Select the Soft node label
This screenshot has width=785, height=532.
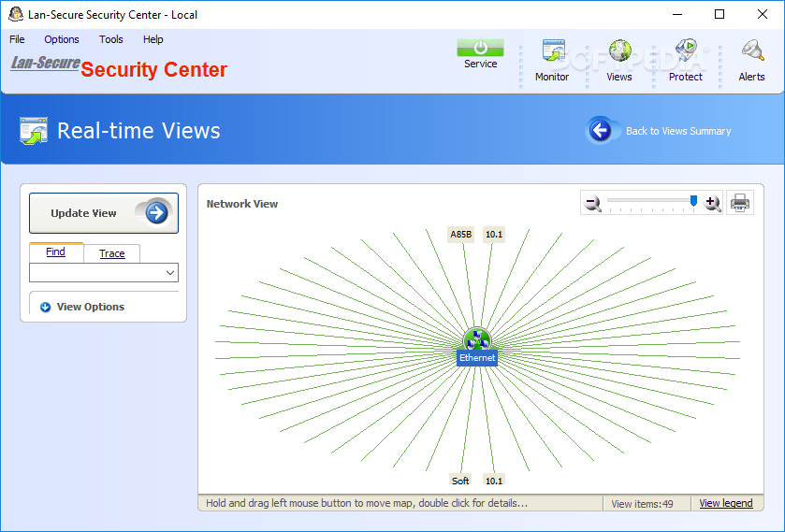tap(460, 481)
